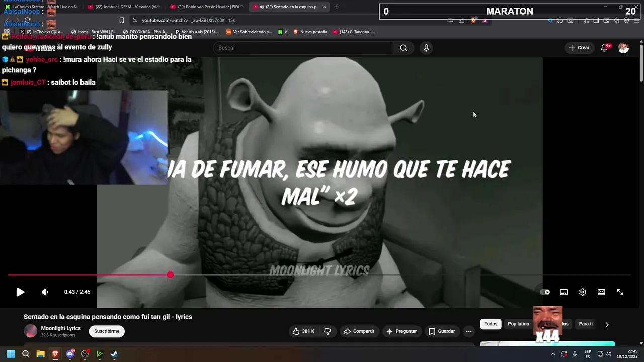Viewport: 644px width, 362px height.
Task: Open the music note media control icon
Action: pyautogui.click(x=586, y=20)
